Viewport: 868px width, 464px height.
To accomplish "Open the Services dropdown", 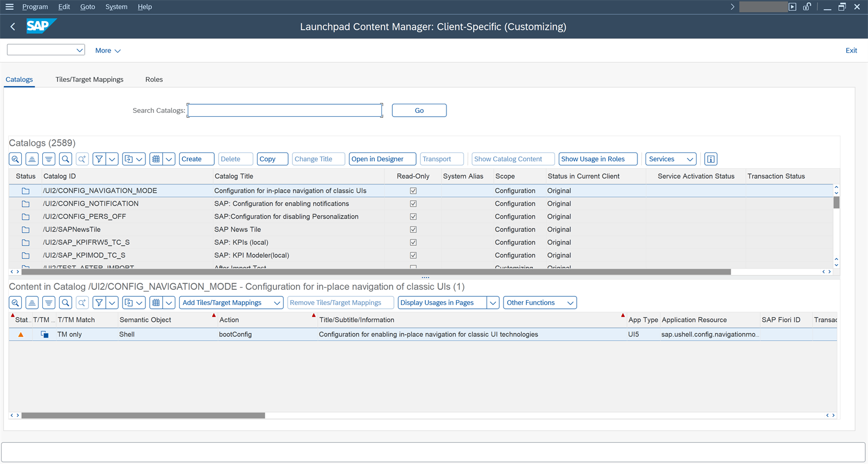I will click(671, 159).
